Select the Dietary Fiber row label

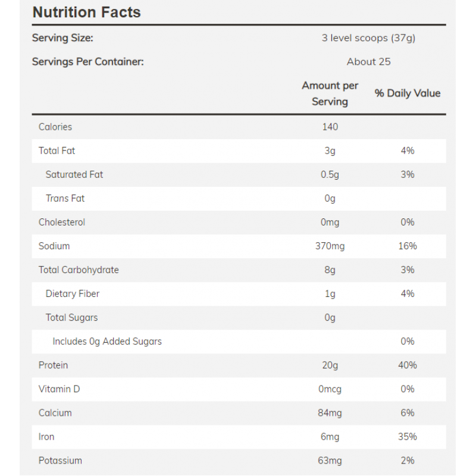pos(73,293)
